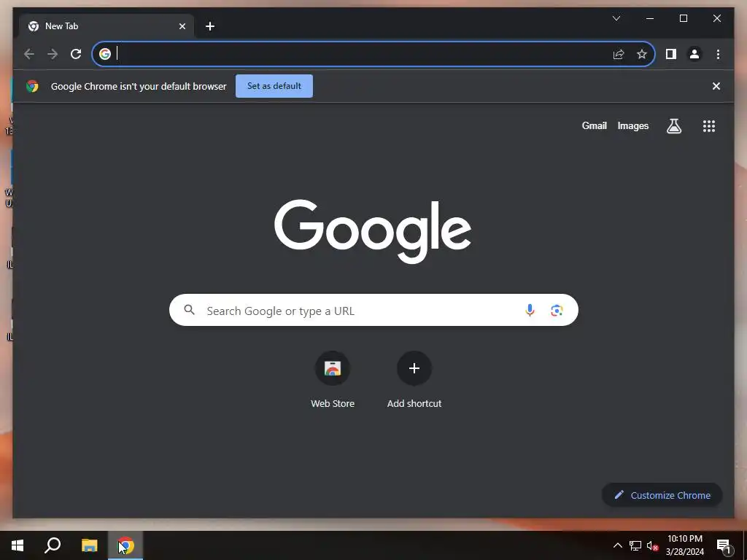Open File Explorer from taskbar
This screenshot has height=560, width=747.
point(89,545)
